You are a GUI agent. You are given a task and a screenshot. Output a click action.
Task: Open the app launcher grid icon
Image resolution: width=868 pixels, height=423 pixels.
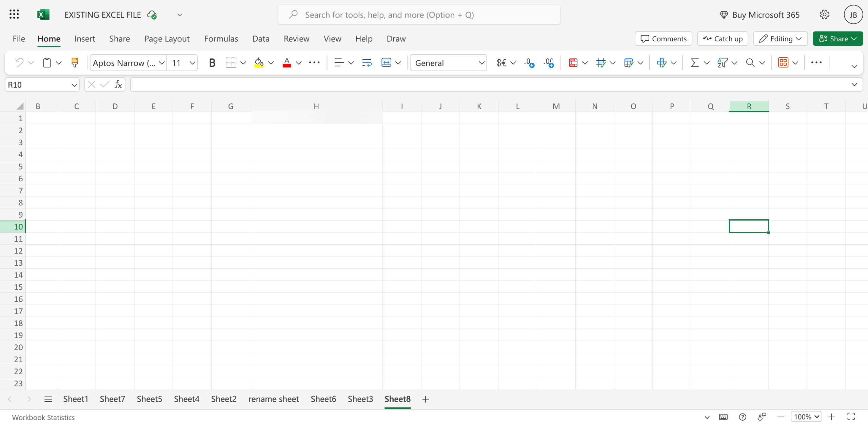[14, 15]
